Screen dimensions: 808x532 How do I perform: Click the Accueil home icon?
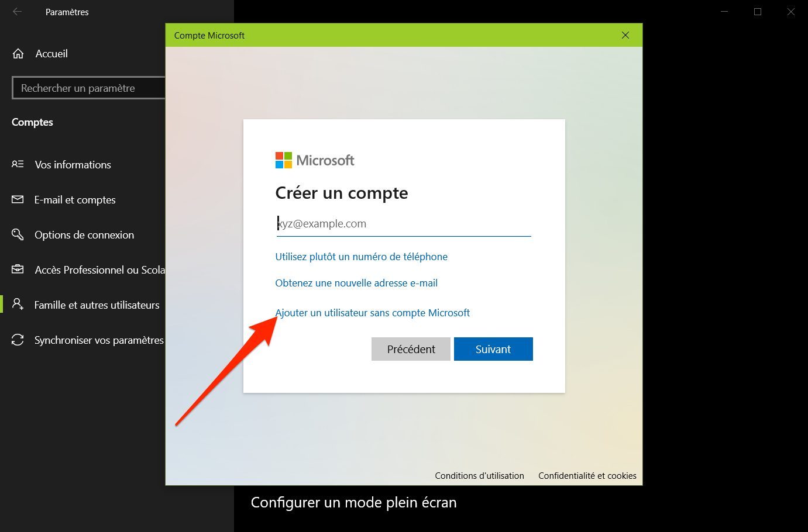pos(18,54)
